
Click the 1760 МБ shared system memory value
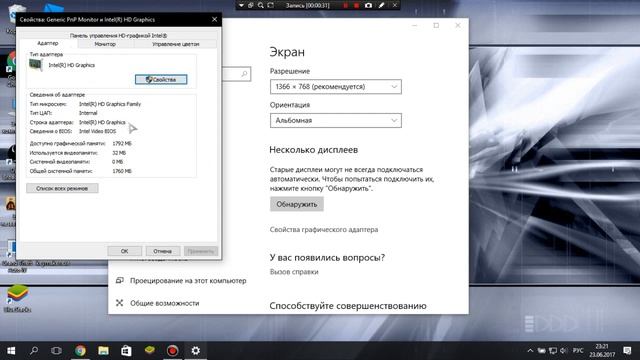[x=122, y=171]
